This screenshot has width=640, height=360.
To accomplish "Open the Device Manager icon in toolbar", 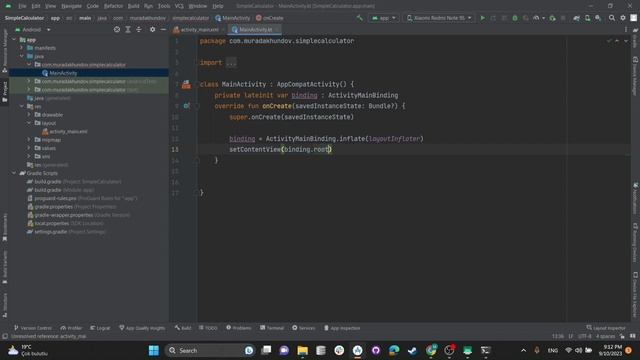I will coord(587,18).
